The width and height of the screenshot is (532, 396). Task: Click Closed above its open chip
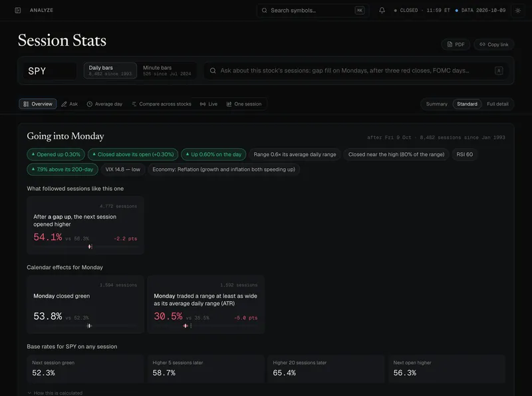[x=133, y=154]
